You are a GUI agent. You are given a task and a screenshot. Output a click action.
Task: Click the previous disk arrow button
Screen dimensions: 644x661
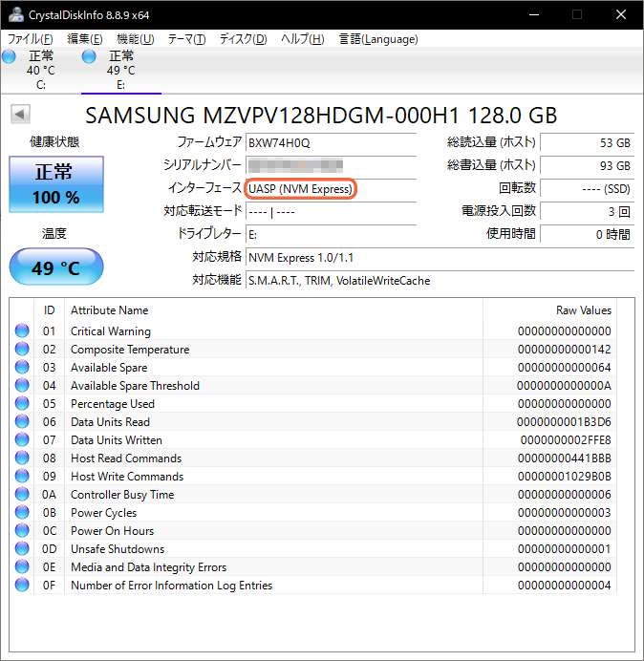click(20, 114)
